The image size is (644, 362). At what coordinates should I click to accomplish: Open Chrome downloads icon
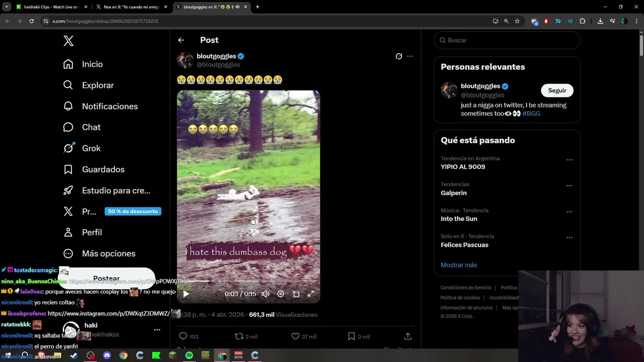tap(600, 21)
